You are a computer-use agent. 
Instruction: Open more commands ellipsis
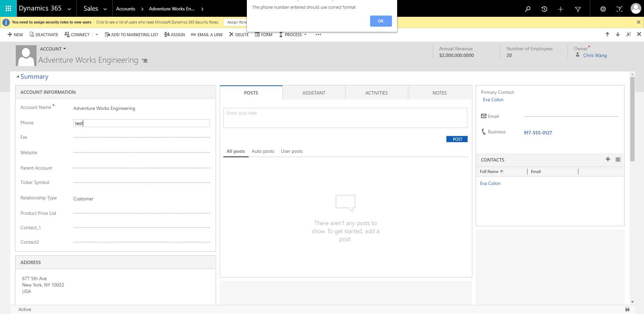point(318,35)
